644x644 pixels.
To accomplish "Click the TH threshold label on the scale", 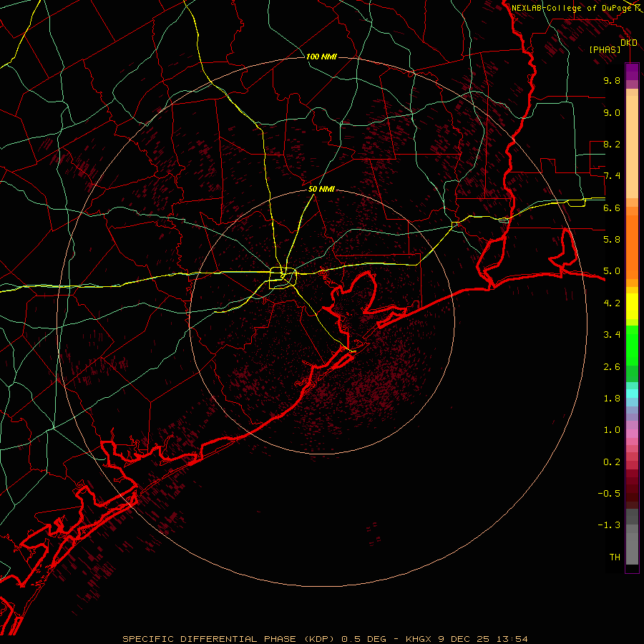I will pyautogui.click(x=615, y=557).
